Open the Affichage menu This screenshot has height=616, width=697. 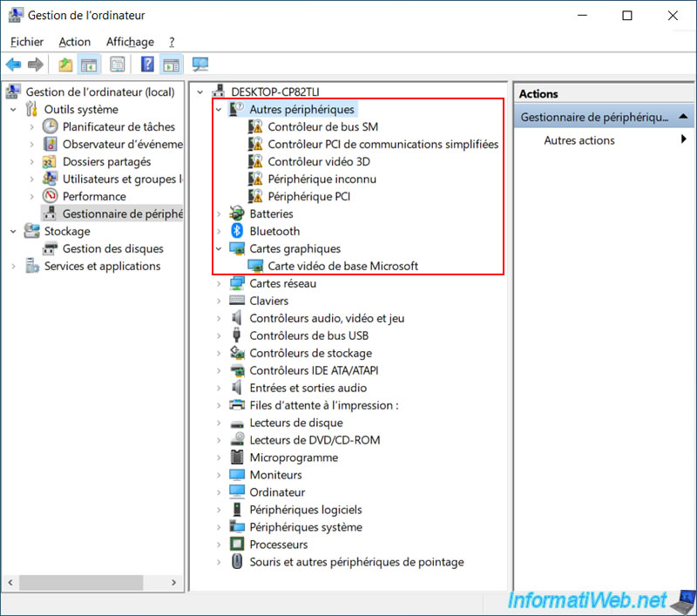[x=130, y=42]
